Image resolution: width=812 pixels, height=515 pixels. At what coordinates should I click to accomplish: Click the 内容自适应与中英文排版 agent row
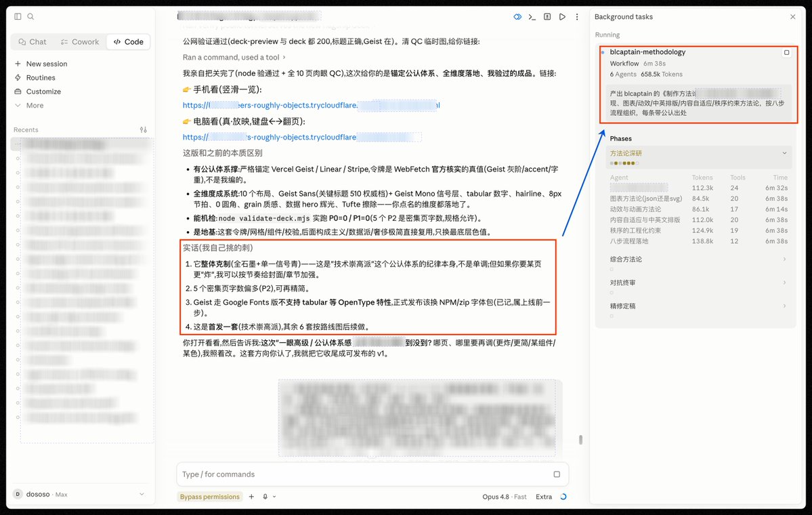[699, 220]
